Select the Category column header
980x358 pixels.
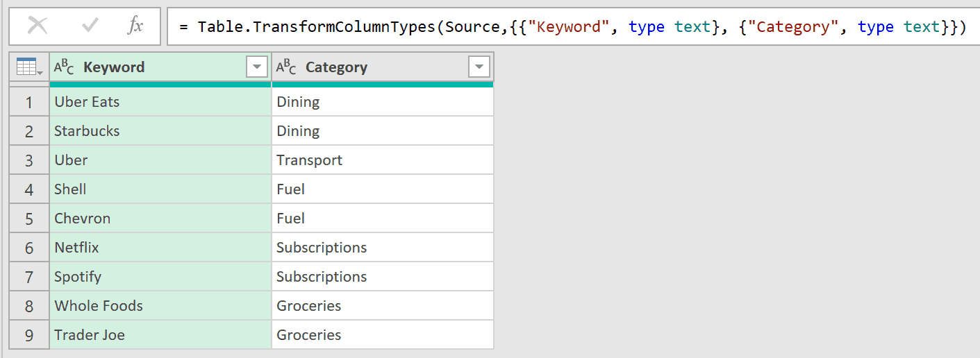pyautogui.click(x=383, y=67)
